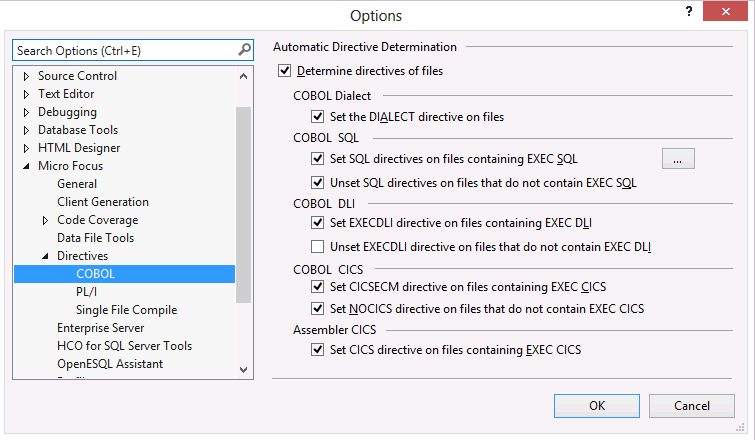Open SQL directives ellipsis button

click(x=677, y=158)
